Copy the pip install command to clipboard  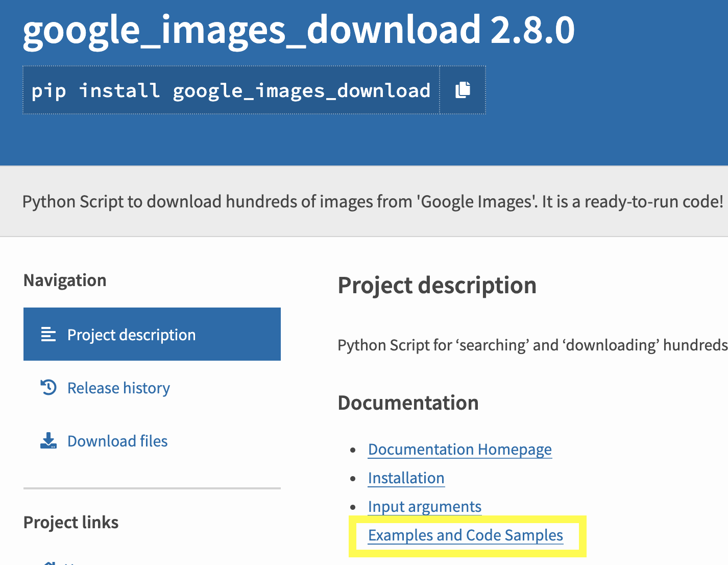463,90
